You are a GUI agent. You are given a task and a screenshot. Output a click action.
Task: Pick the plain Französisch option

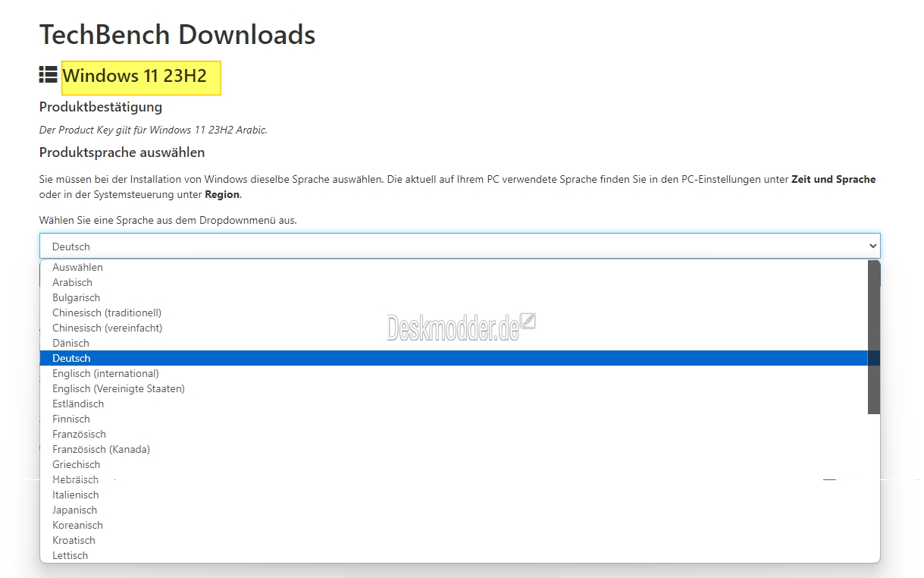coord(453,434)
